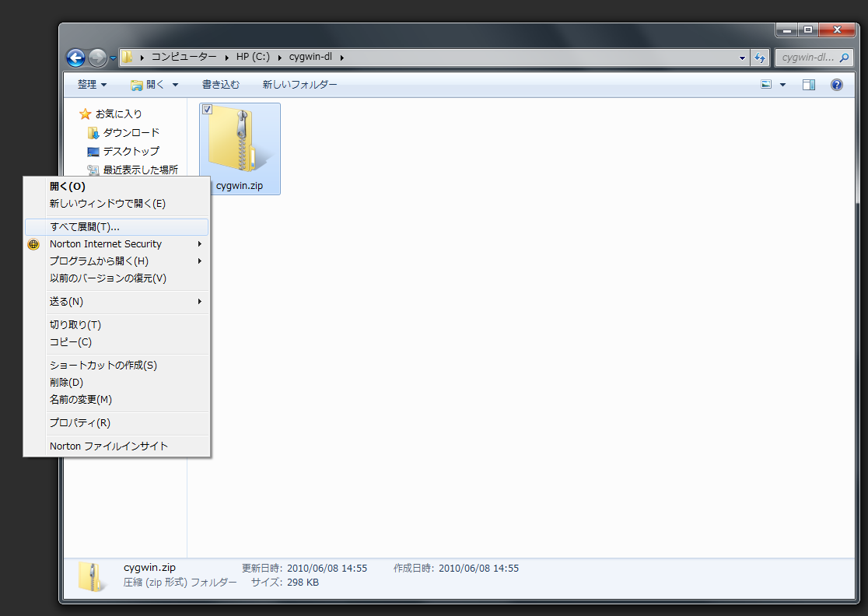868x616 pixels.
Task: Select プロパティ(R) in the context menu
Action: pos(79,423)
